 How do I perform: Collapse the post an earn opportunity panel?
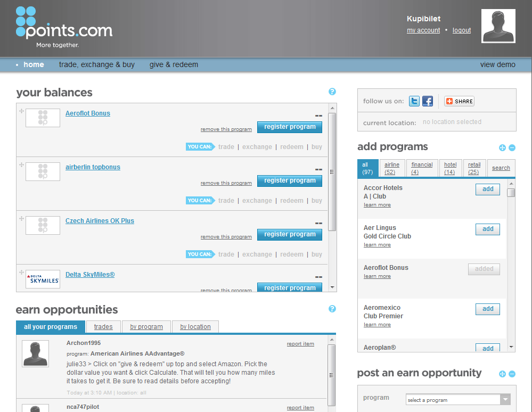tap(512, 374)
